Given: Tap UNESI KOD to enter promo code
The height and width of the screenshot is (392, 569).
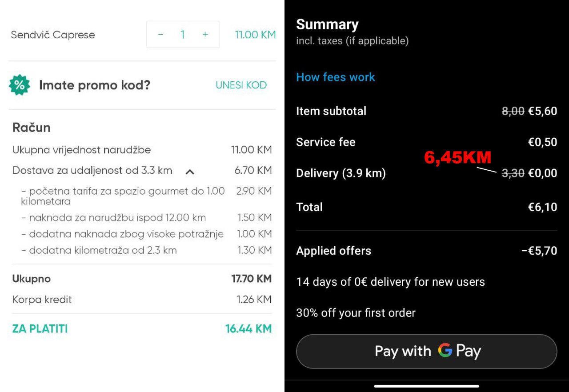Looking at the screenshot, I should click(x=241, y=85).
